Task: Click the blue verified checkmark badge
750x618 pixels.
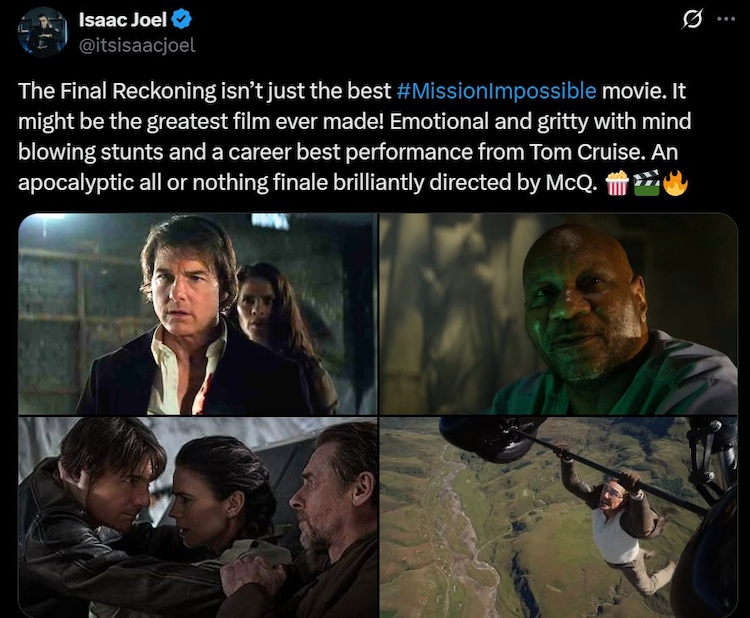Action: 182,20
